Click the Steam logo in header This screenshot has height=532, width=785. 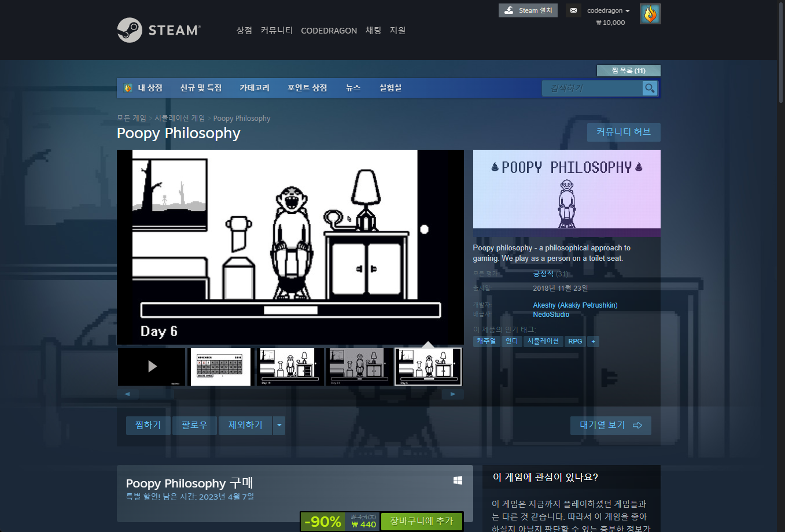(159, 30)
